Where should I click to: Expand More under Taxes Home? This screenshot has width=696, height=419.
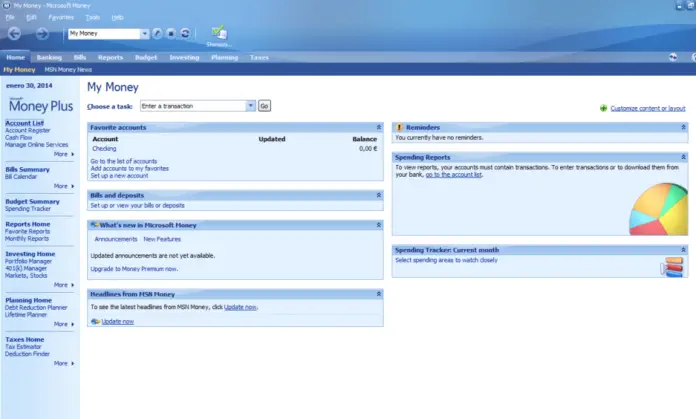click(x=64, y=363)
